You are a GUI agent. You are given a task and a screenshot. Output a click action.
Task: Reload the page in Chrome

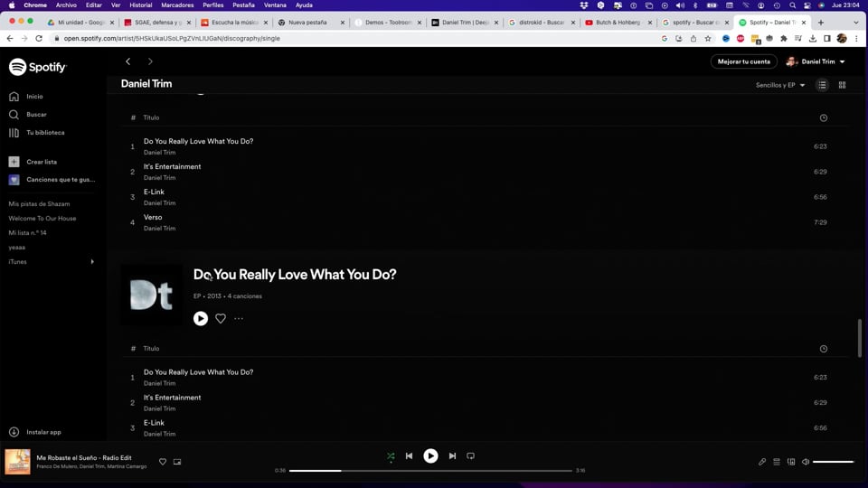(x=39, y=39)
